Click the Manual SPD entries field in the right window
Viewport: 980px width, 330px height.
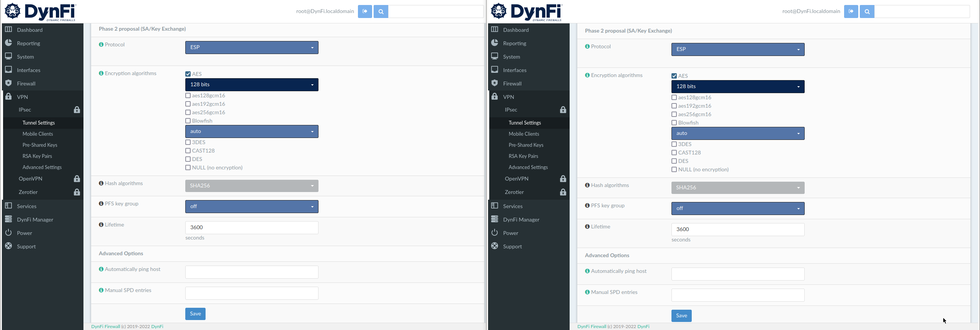click(738, 295)
